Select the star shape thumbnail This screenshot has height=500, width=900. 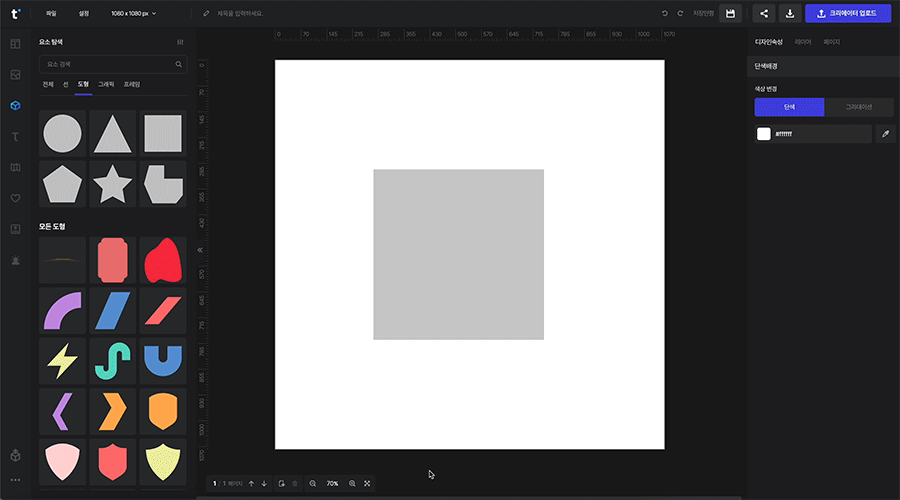(112, 183)
